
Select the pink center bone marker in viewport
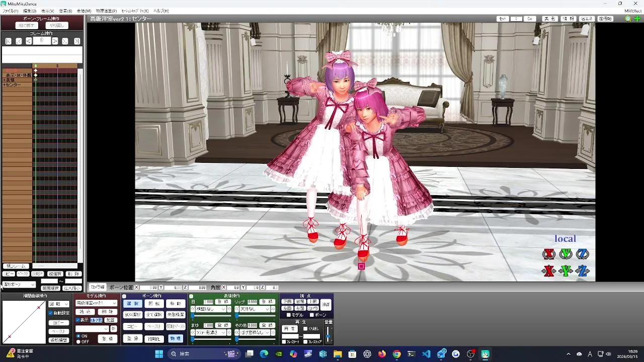click(361, 266)
